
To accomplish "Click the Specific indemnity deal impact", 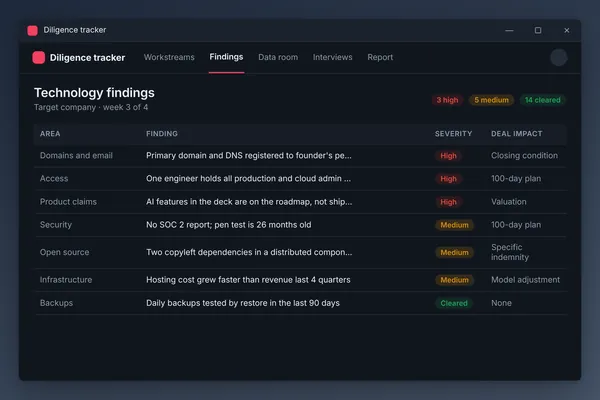I will 510,252.
